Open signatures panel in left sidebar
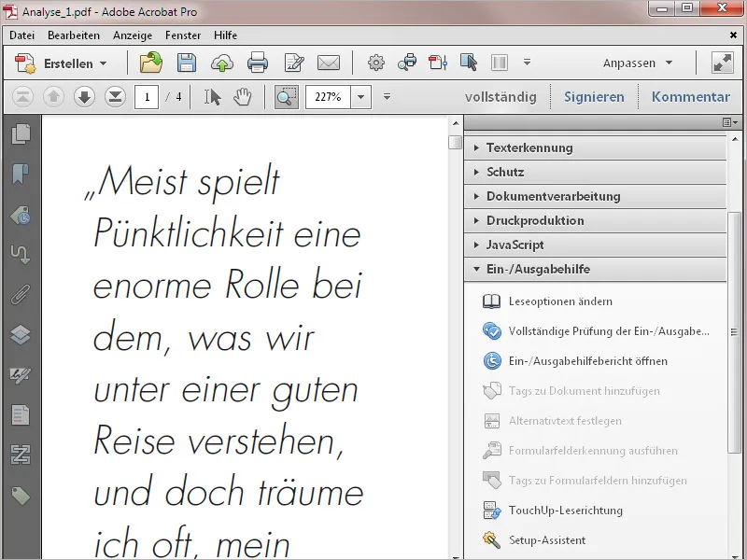Viewport: 747px width, 560px height. pyautogui.click(x=21, y=375)
